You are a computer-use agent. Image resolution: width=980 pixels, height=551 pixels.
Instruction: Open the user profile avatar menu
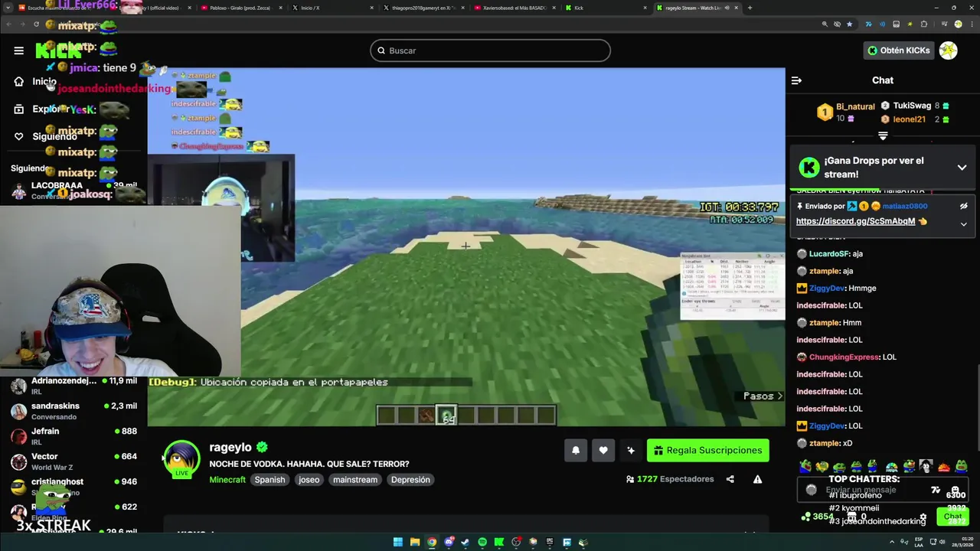click(949, 51)
